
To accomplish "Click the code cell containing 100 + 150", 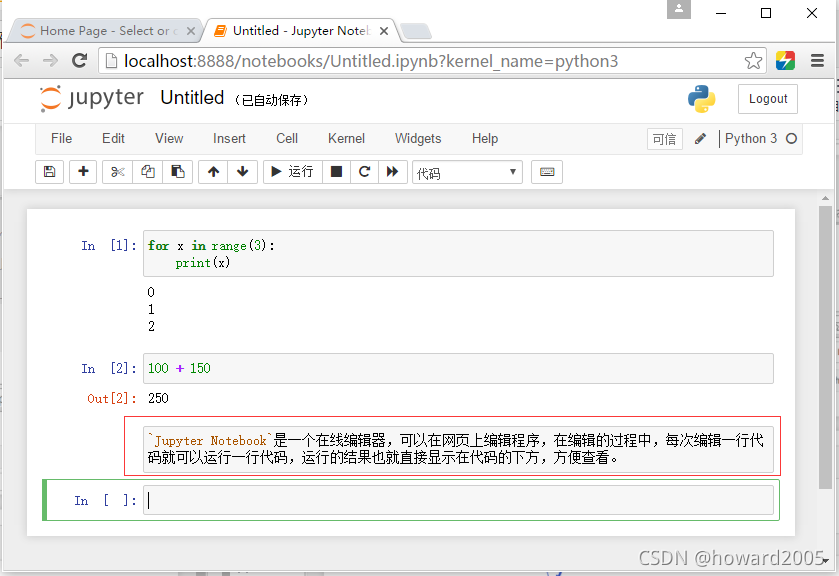I will 458,368.
